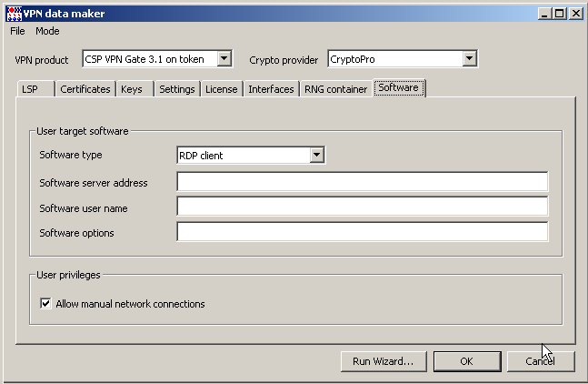Open the Mode menu
588x384 pixels.
[x=47, y=31]
